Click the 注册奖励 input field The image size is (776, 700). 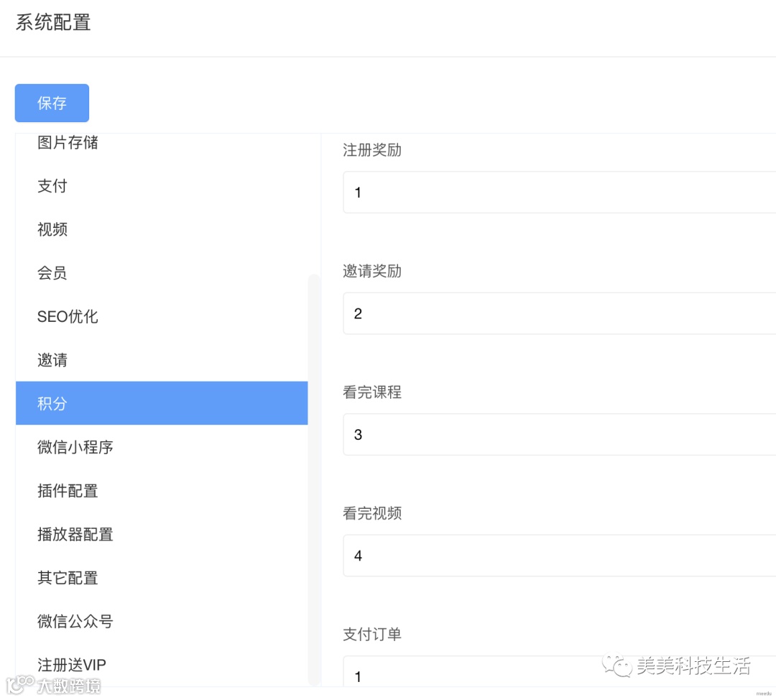coord(559,193)
